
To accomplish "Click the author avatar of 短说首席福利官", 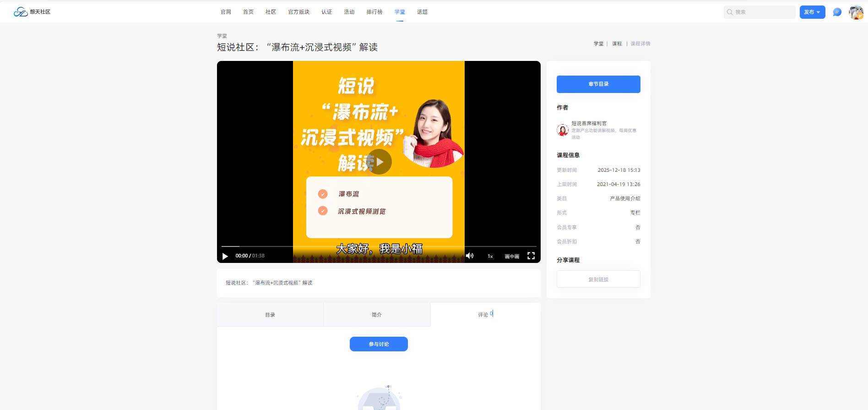I will (563, 130).
